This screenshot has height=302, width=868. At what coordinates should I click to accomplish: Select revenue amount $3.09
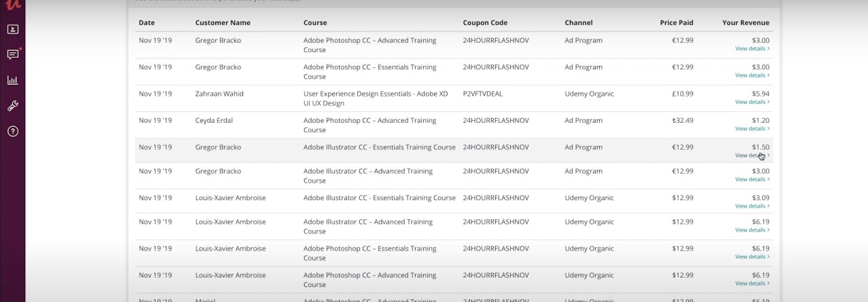761,197
